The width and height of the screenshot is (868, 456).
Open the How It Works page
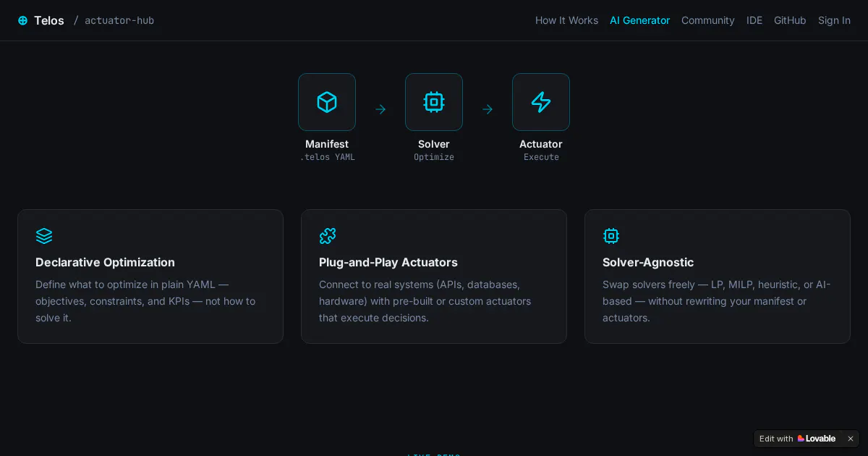[x=566, y=20]
